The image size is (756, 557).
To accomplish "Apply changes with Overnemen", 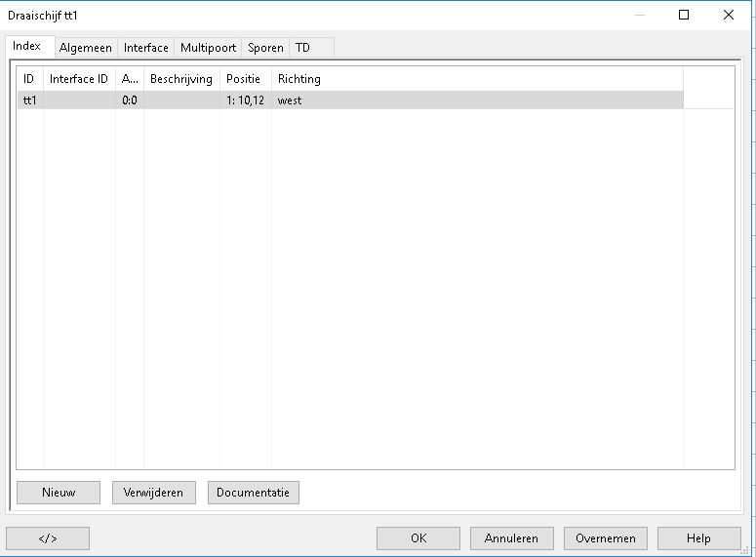I will click(x=605, y=538).
